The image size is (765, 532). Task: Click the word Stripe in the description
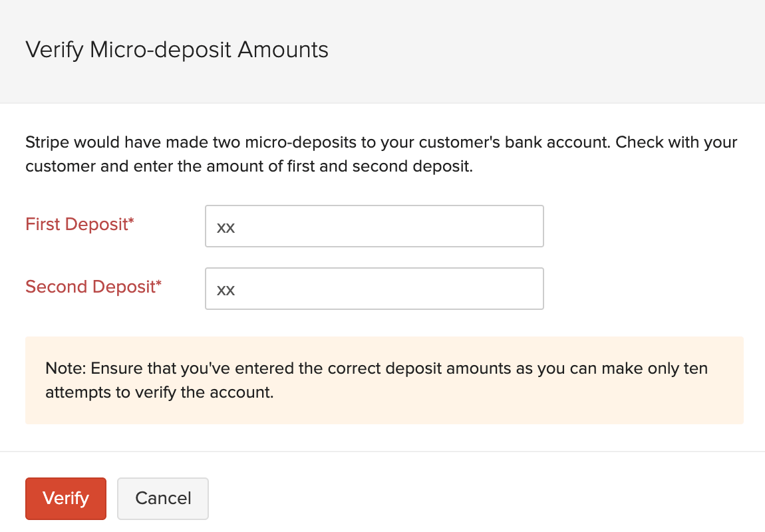point(46,142)
